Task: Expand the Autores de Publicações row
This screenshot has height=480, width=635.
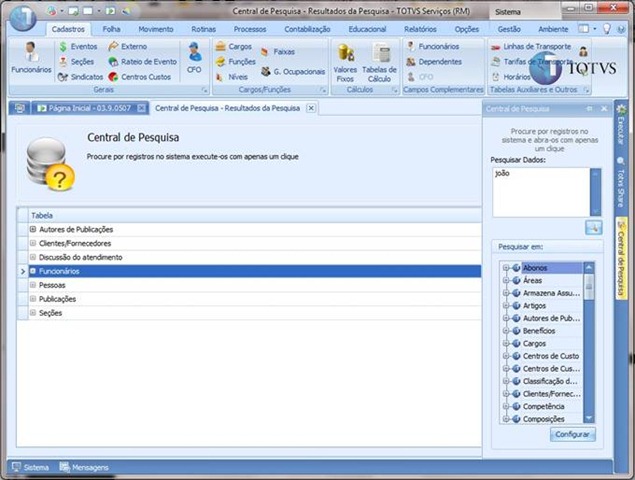Action: [33, 229]
